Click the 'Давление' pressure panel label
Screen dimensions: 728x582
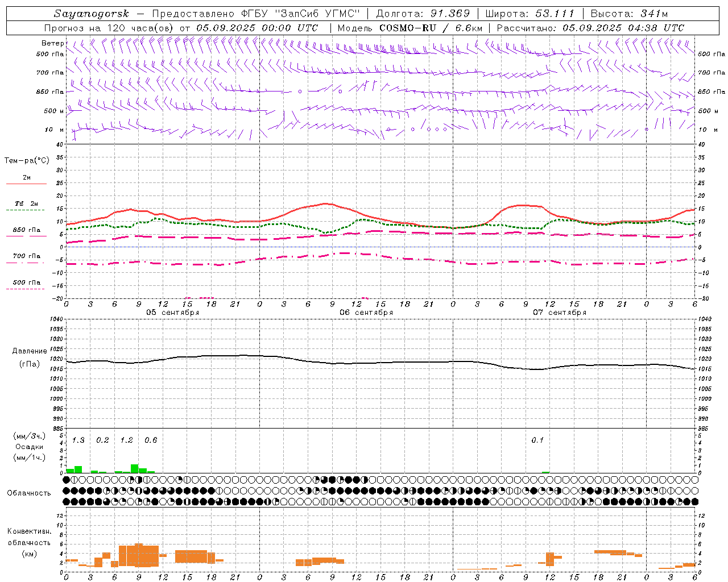click(x=30, y=351)
